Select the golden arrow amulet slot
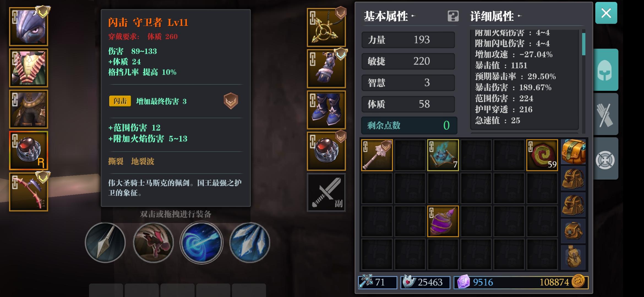 pyautogui.click(x=326, y=27)
